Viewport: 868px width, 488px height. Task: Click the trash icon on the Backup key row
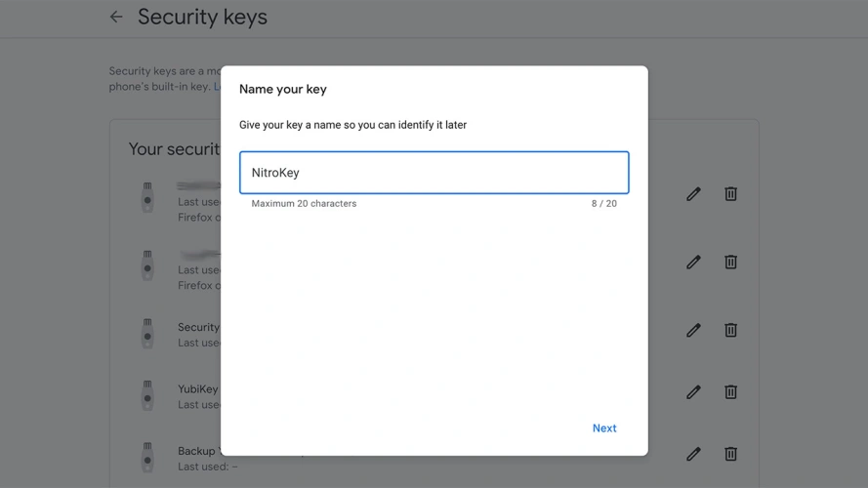coord(730,454)
